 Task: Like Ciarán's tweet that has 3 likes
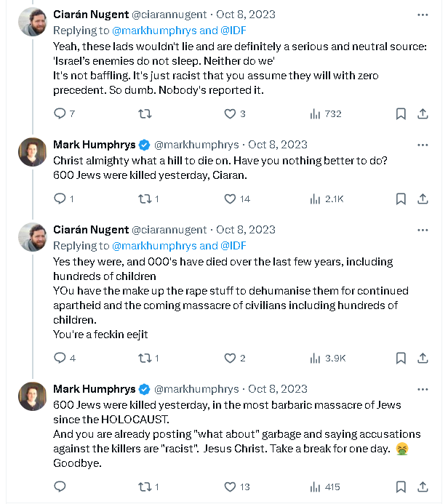coord(230,113)
